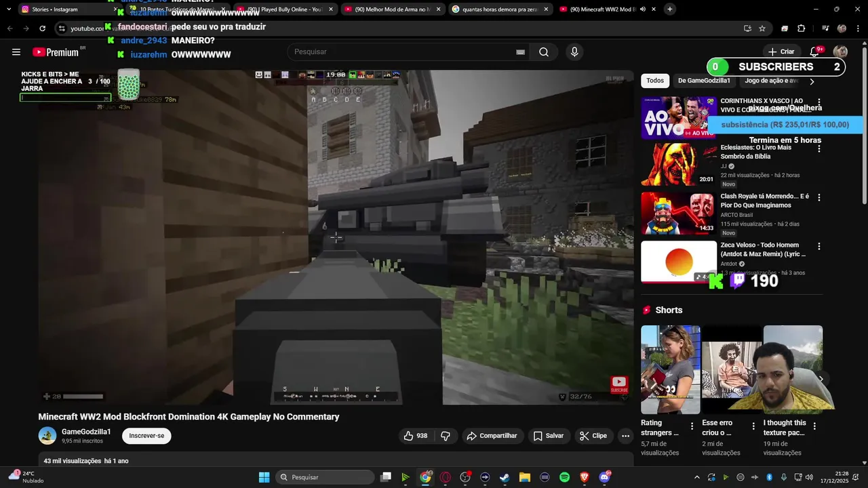Show the next Shorts with the arrow
Image resolution: width=868 pixels, height=488 pixels.
point(821,379)
